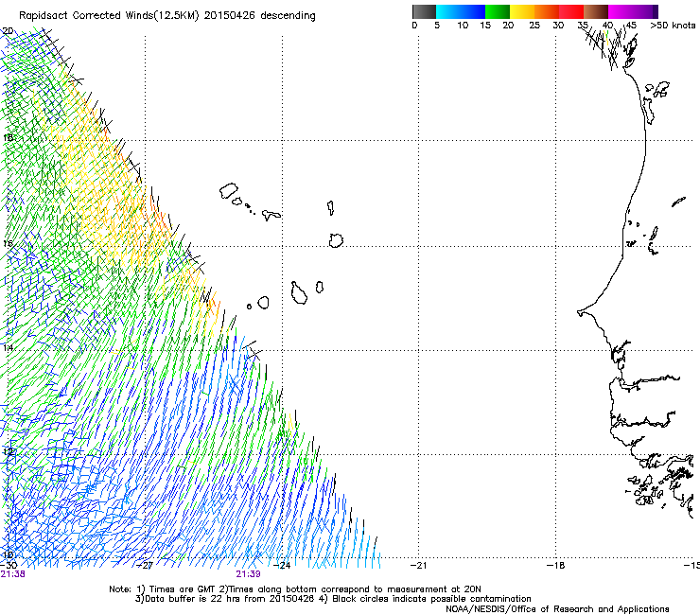Select the yellow 20-25 knots legend color

pyautogui.click(x=522, y=11)
